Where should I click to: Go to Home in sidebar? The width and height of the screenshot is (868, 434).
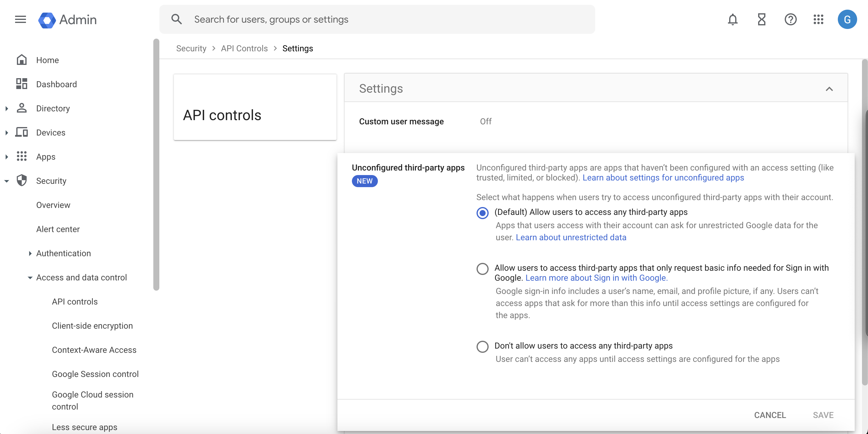point(47,60)
